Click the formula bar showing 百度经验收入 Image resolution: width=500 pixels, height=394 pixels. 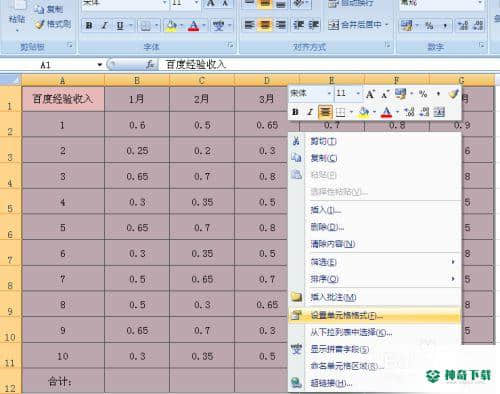pos(329,65)
